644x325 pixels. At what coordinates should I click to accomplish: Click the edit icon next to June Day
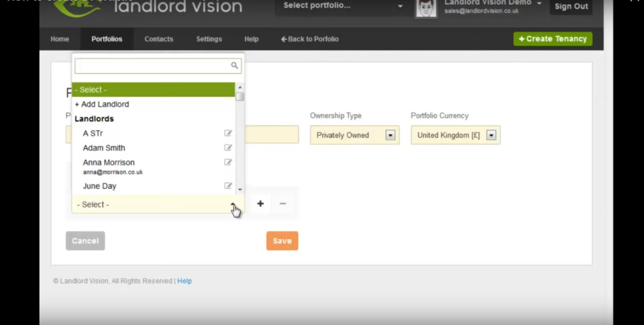[228, 186]
